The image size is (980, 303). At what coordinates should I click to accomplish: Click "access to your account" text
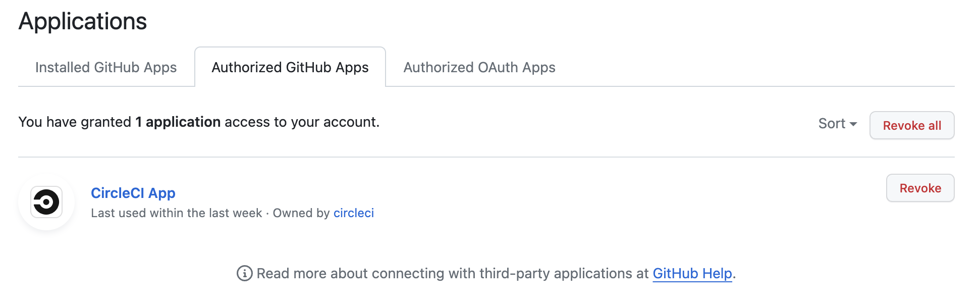pos(301,122)
